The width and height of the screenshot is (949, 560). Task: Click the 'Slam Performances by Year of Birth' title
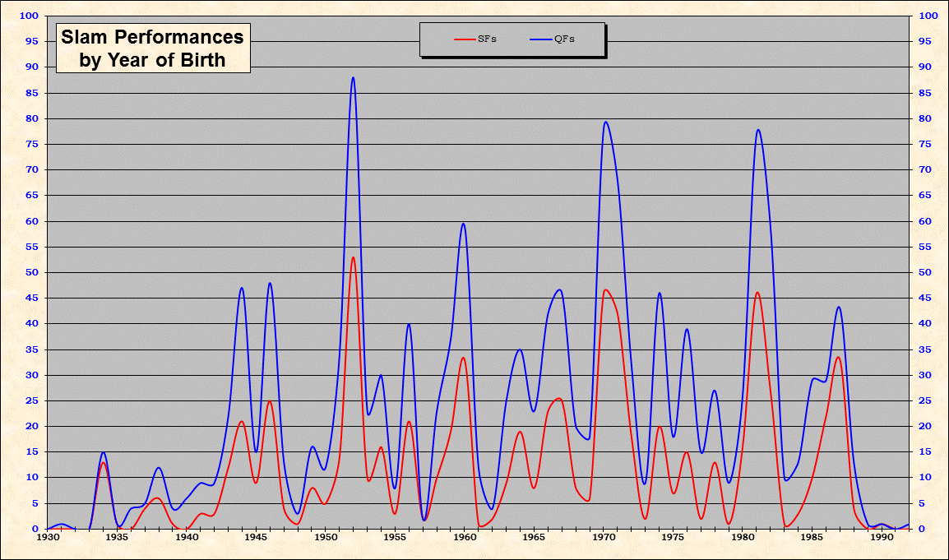pos(152,49)
